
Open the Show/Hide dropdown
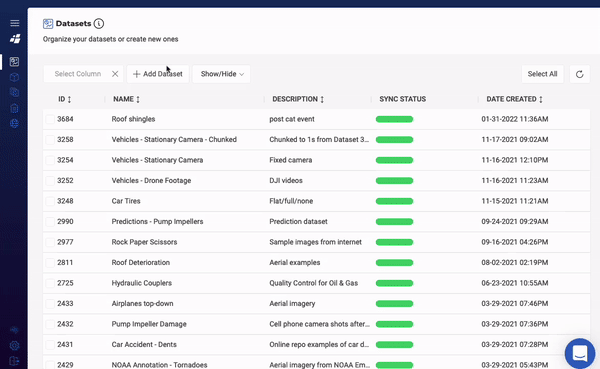click(x=222, y=74)
